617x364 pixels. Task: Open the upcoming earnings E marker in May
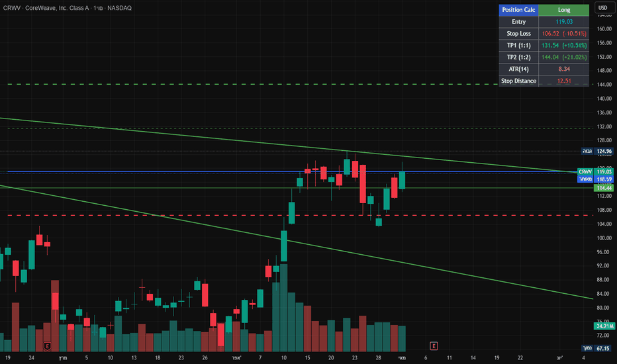pos(434,346)
